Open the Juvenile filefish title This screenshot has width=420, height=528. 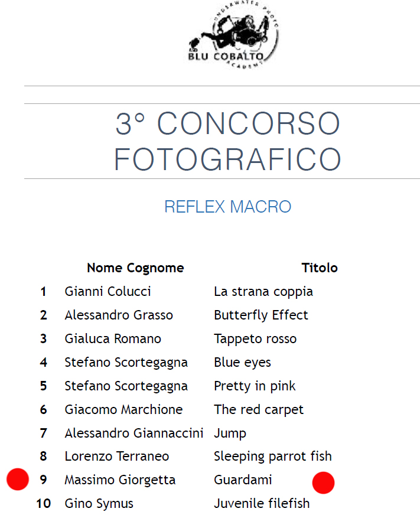tap(262, 503)
